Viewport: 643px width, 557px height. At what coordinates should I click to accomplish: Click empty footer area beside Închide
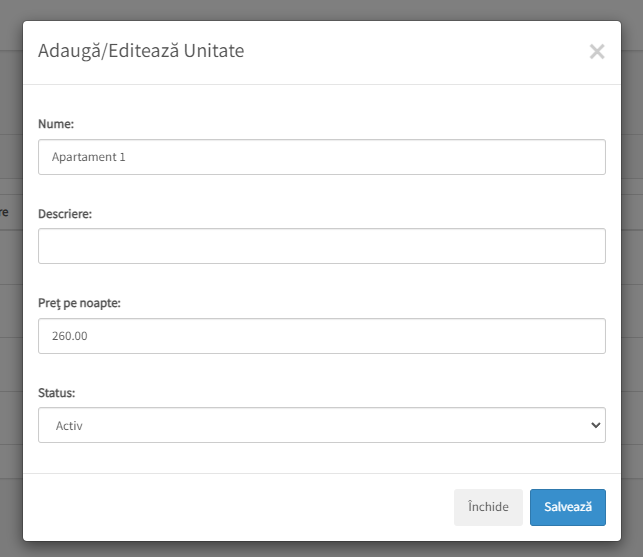pos(238,507)
